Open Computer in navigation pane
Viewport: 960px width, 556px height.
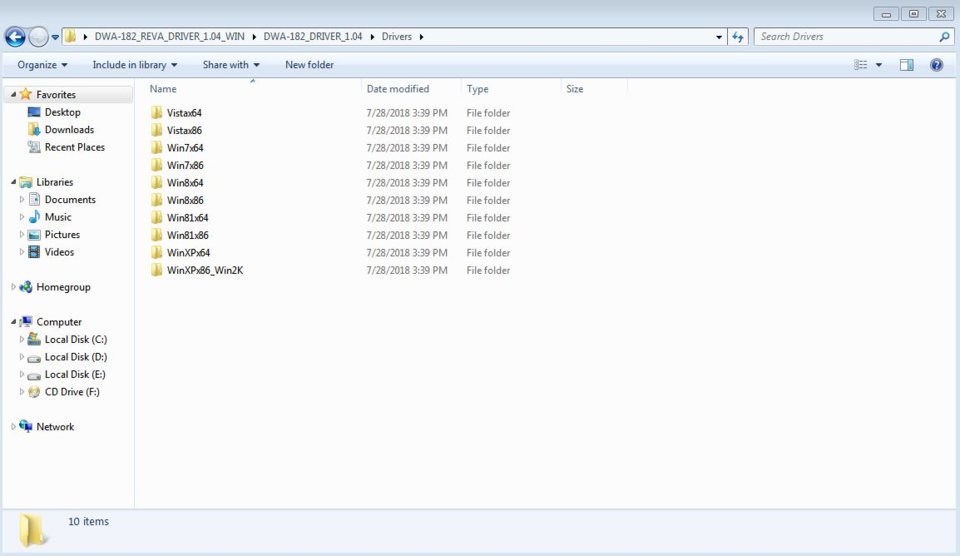[x=59, y=321]
